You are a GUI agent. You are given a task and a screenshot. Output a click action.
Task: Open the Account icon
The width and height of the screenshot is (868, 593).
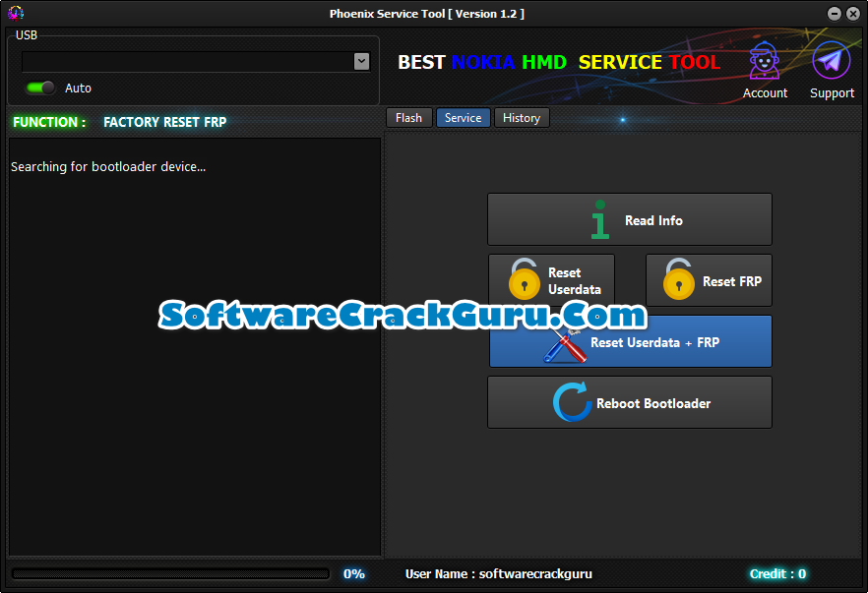pos(765,60)
